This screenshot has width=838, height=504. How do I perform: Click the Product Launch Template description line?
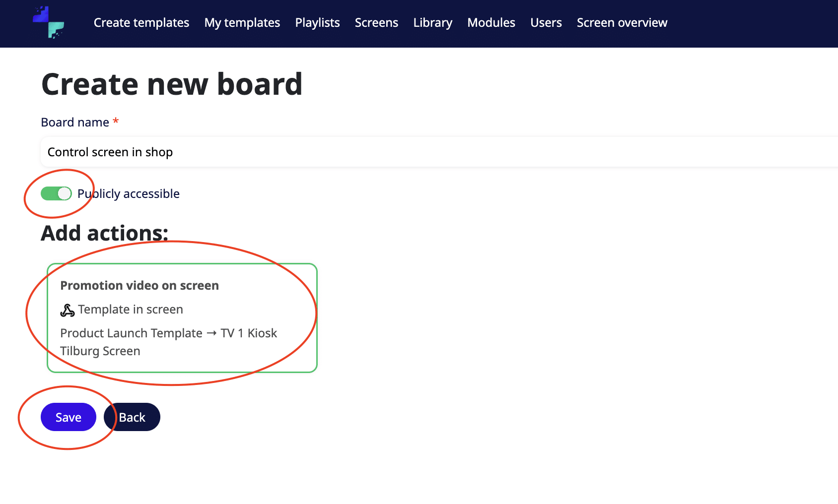(x=168, y=333)
